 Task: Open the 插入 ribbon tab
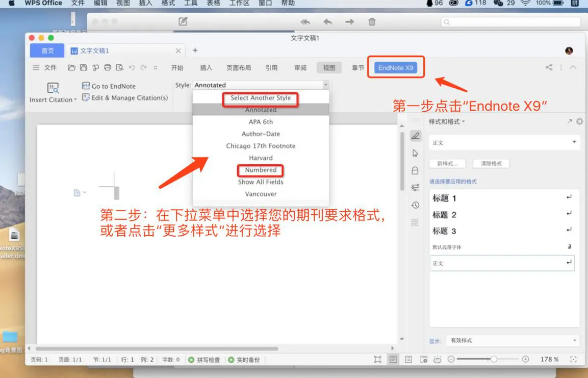(x=206, y=68)
